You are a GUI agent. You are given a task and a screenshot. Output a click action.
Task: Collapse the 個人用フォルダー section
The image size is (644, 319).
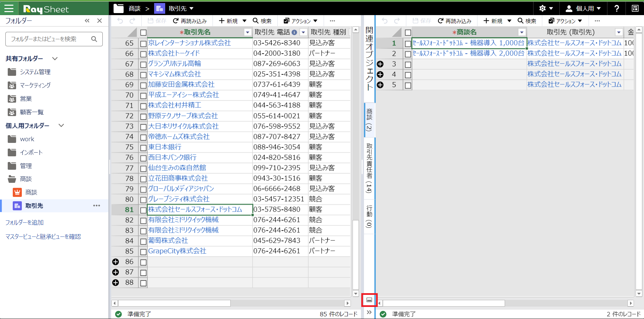[61, 126]
